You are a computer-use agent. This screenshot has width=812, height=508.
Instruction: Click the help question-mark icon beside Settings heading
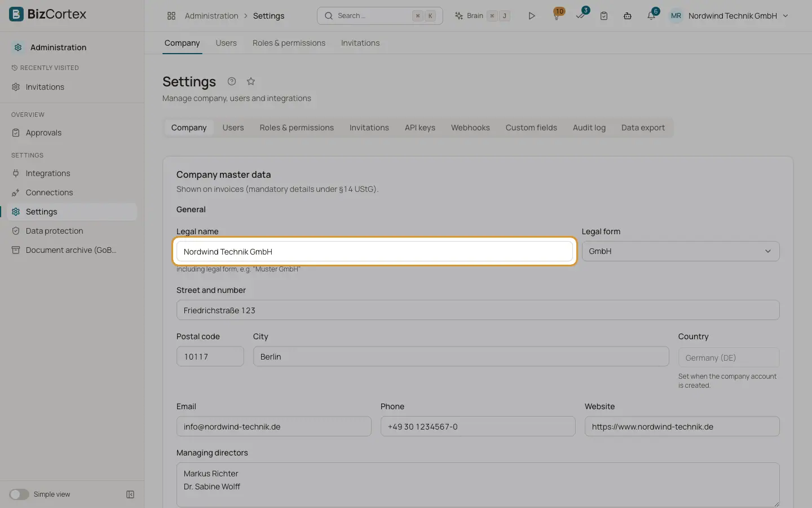point(232,81)
